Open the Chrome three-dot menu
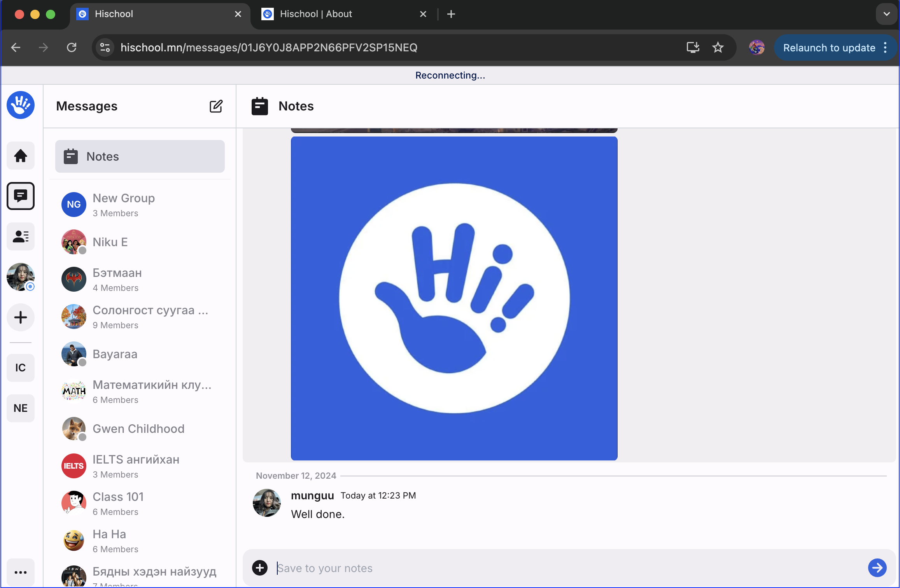Viewport: 900px width, 588px height. pos(886,47)
